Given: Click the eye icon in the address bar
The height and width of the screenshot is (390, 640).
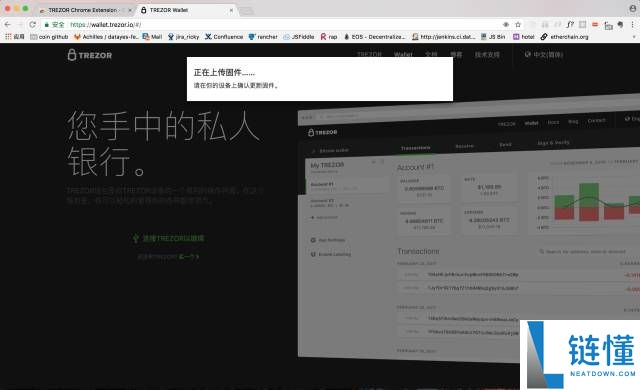Looking at the screenshot, I should click(506, 25).
